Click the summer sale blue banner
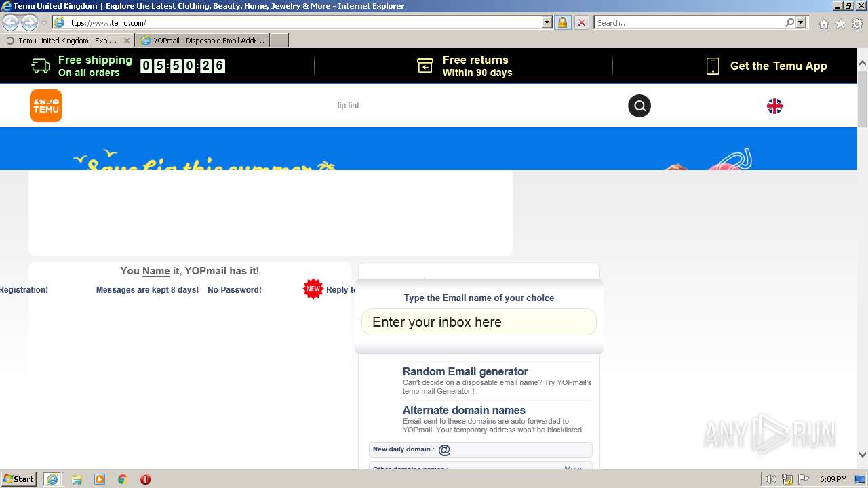The width and height of the screenshot is (868, 488). (429, 148)
